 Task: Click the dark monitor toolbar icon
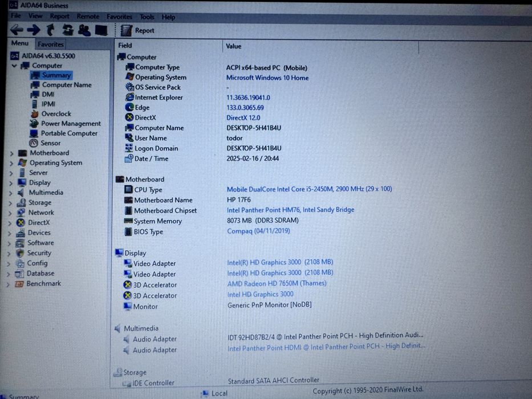point(101,30)
